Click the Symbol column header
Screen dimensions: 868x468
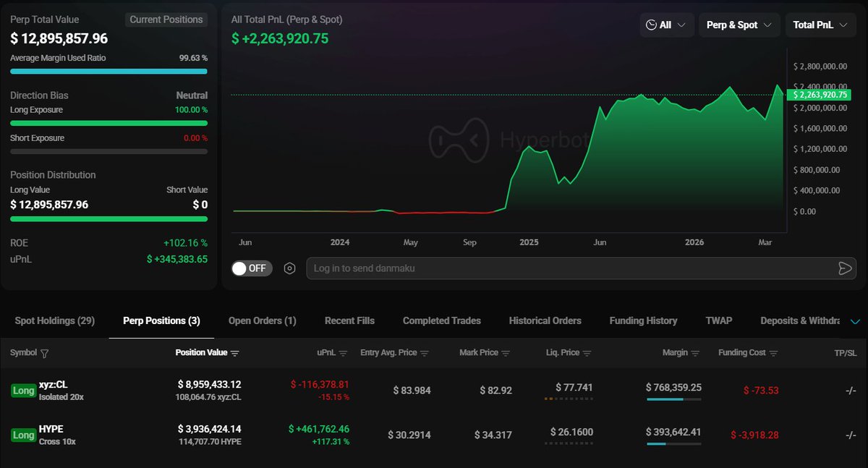(x=24, y=353)
